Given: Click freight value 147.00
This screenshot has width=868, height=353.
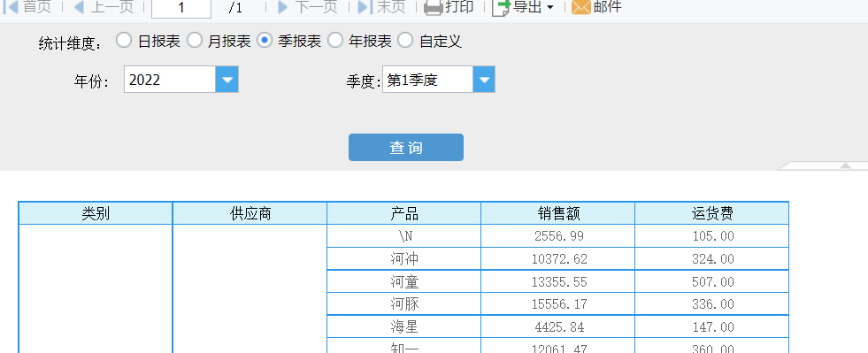Looking at the screenshot, I should [713, 327].
